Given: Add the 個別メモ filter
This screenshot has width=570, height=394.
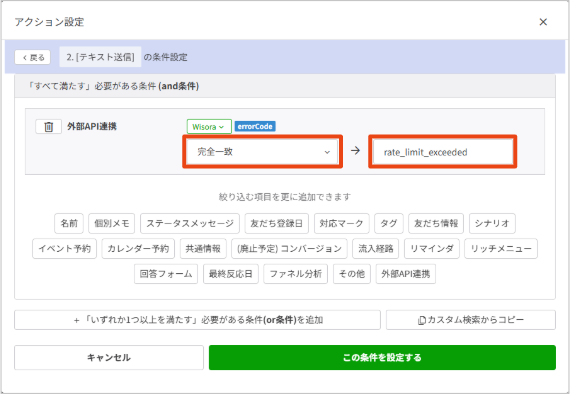Looking at the screenshot, I should point(112,223).
